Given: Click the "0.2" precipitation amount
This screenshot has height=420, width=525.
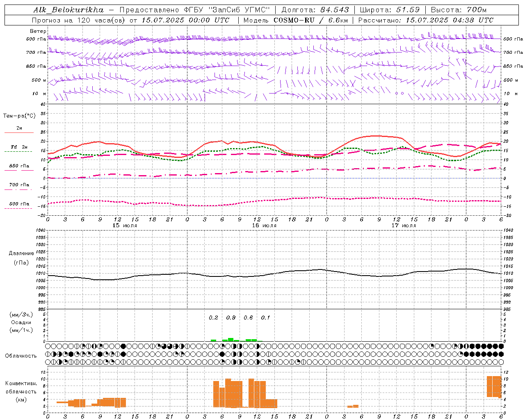Looking at the screenshot, I should 213,317.
